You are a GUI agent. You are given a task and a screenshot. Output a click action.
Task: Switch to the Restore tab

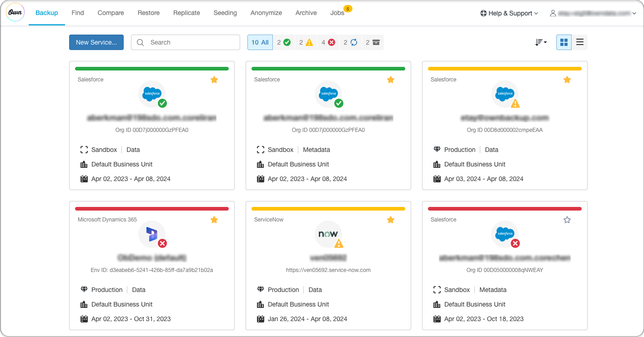click(149, 13)
